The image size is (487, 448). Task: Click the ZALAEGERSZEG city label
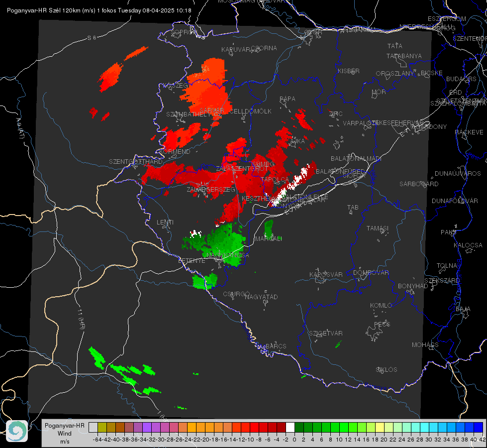(x=211, y=190)
